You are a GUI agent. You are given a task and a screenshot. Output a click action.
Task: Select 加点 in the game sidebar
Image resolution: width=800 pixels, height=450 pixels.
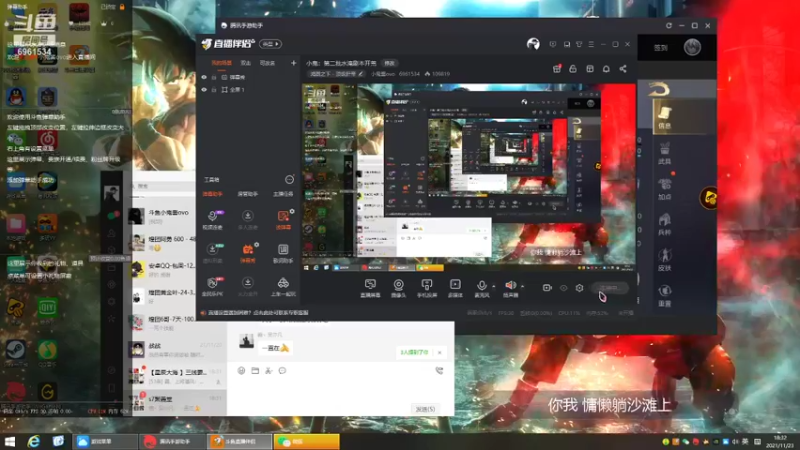coord(664,189)
